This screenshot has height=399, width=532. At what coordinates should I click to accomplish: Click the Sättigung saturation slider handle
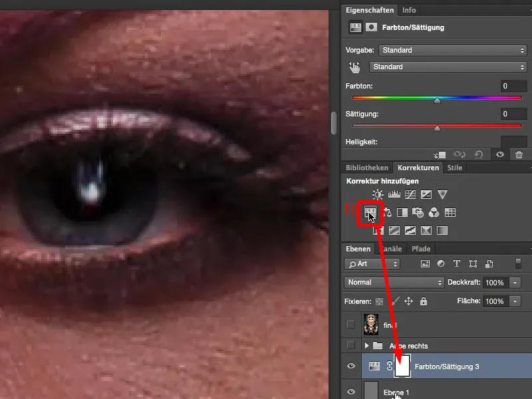(438, 128)
